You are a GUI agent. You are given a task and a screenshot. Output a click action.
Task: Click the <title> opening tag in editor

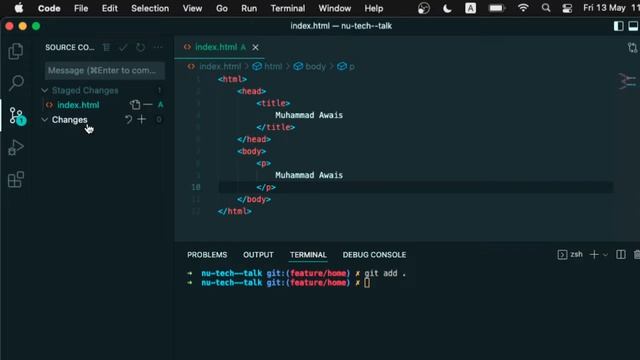pos(273,103)
